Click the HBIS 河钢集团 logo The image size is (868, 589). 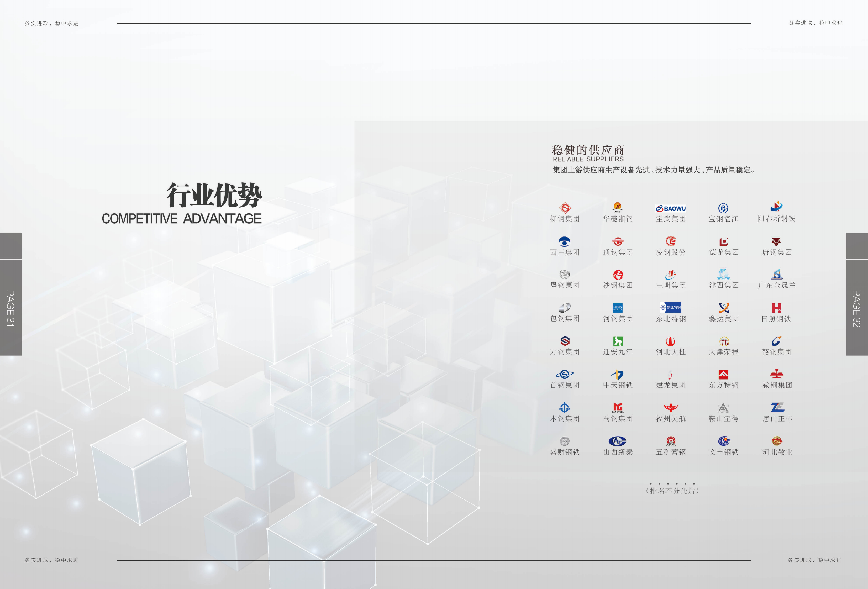(618, 308)
